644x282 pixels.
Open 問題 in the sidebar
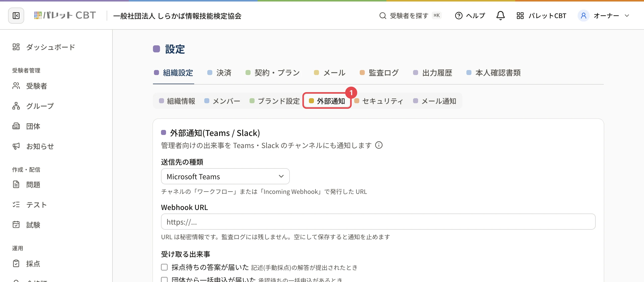click(26, 185)
